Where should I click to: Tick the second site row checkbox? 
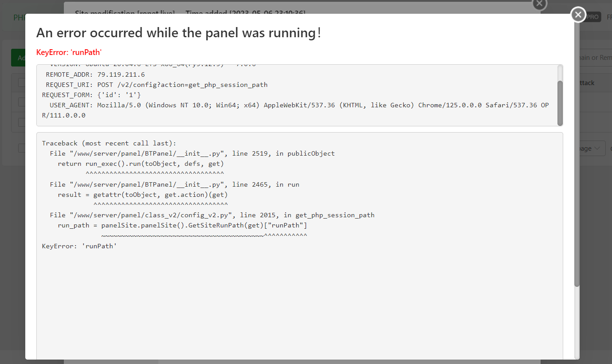[x=21, y=122]
